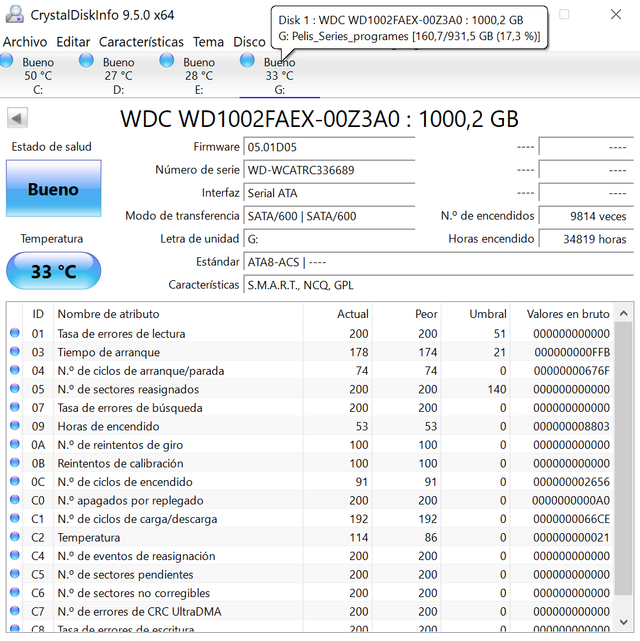The height and width of the screenshot is (641, 640).
Task: Click status dot for Horas de encendido row
Action: [x=15, y=426]
